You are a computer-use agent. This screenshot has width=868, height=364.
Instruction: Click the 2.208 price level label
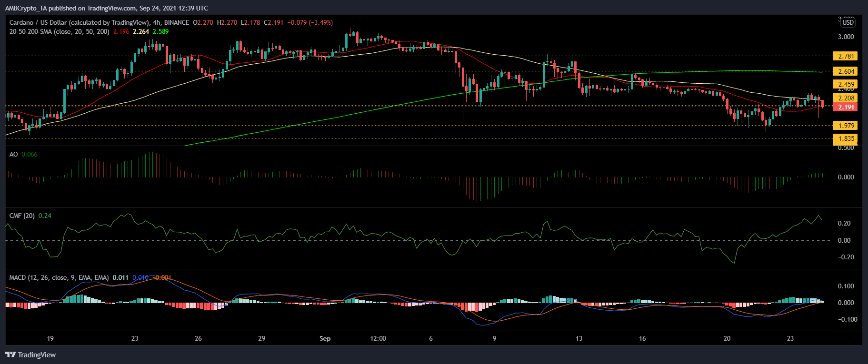point(846,98)
